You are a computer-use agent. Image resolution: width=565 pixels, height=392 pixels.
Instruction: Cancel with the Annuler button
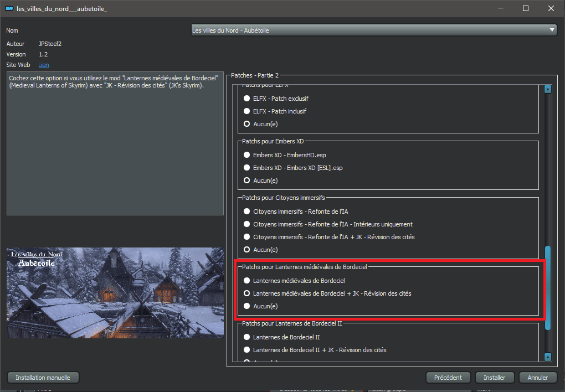538,378
